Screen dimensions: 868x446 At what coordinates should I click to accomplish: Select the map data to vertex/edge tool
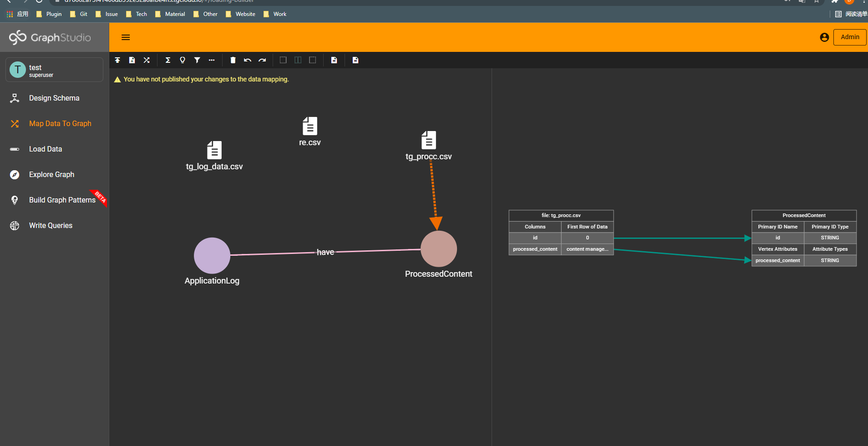pyautogui.click(x=147, y=60)
